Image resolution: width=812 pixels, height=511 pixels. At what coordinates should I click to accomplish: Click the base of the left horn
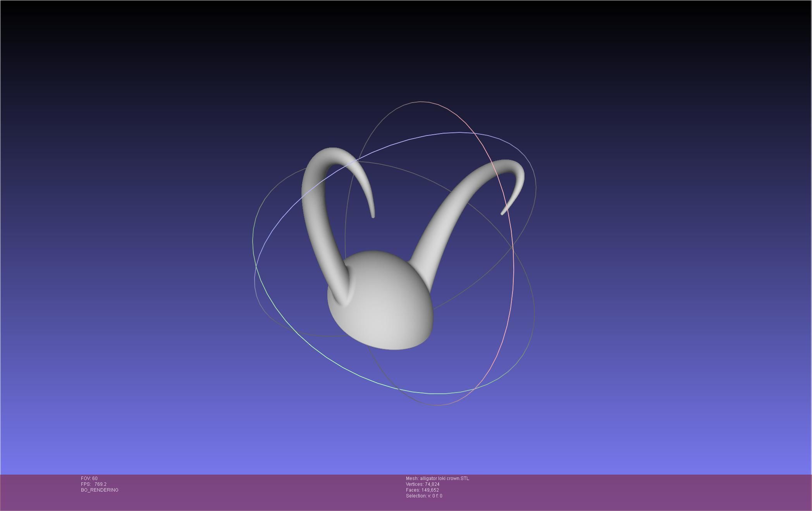[x=341, y=294]
